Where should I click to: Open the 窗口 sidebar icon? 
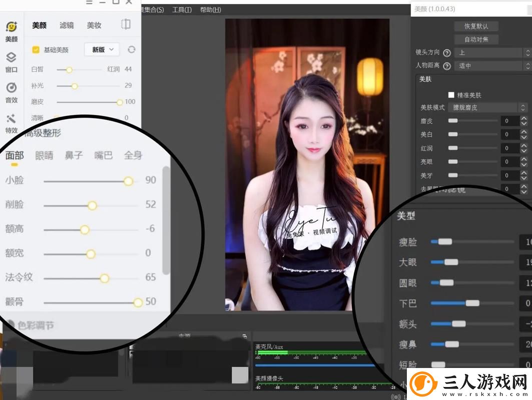click(x=11, y=62)
